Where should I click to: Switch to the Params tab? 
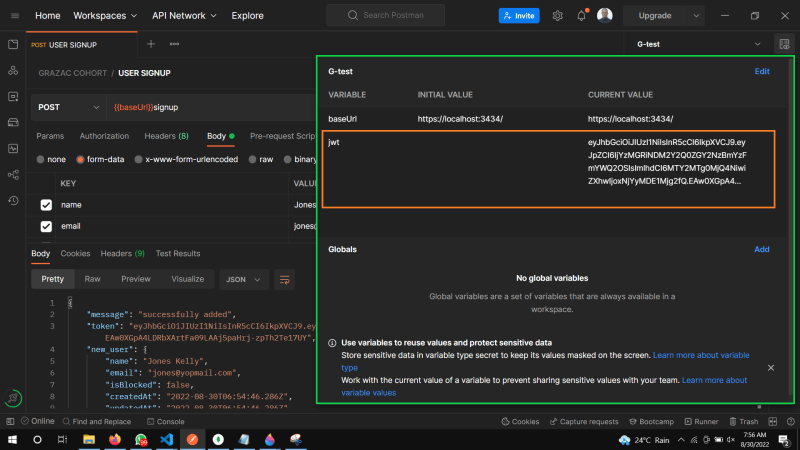(x=50, y=136)
